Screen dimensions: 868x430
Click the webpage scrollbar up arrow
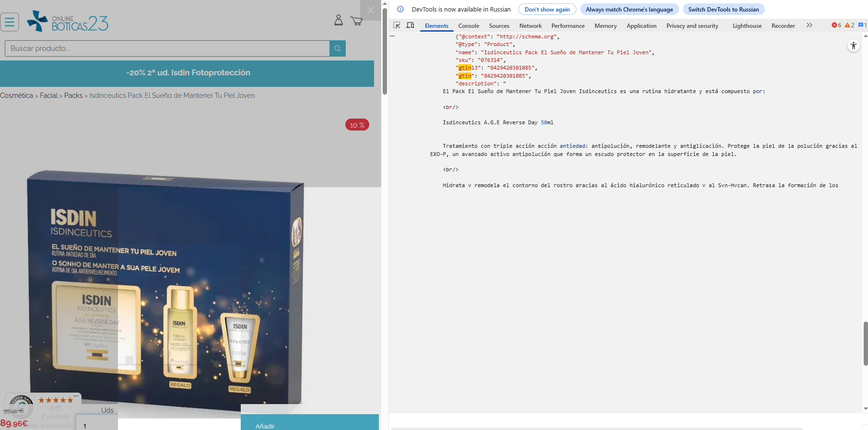385,3
